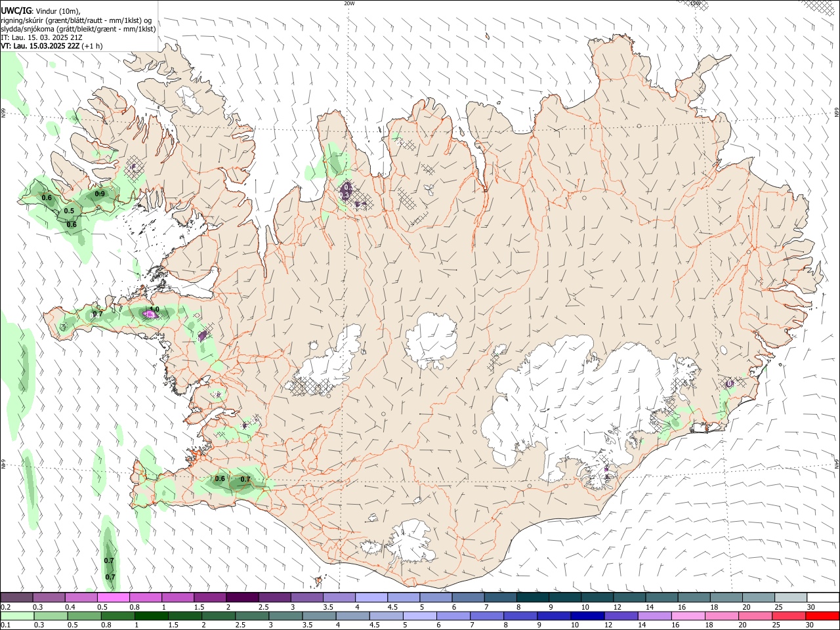Click the '(+1 h)' forecast offset text
Viewport: 840px width, 630px height.
[93, 46]
